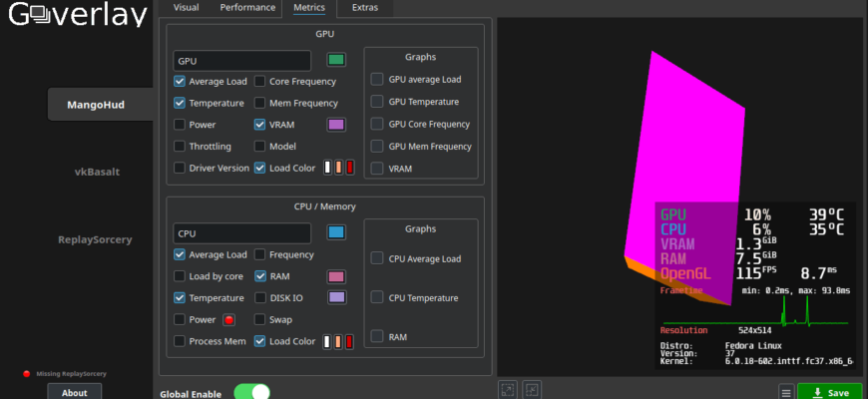Pick the lavender DISK IO color swatch
Image resolution: width=868 pixels, height=399 pixels.
336,297
